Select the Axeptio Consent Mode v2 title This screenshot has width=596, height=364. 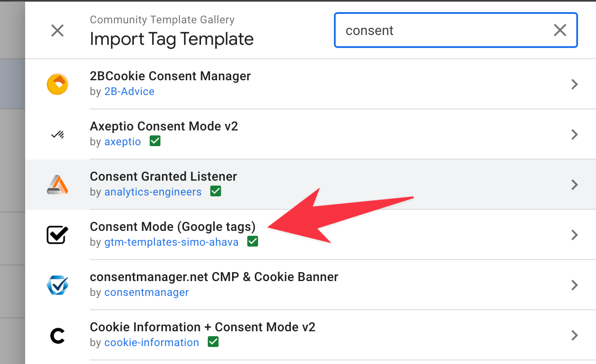click(x=164, y=126)
